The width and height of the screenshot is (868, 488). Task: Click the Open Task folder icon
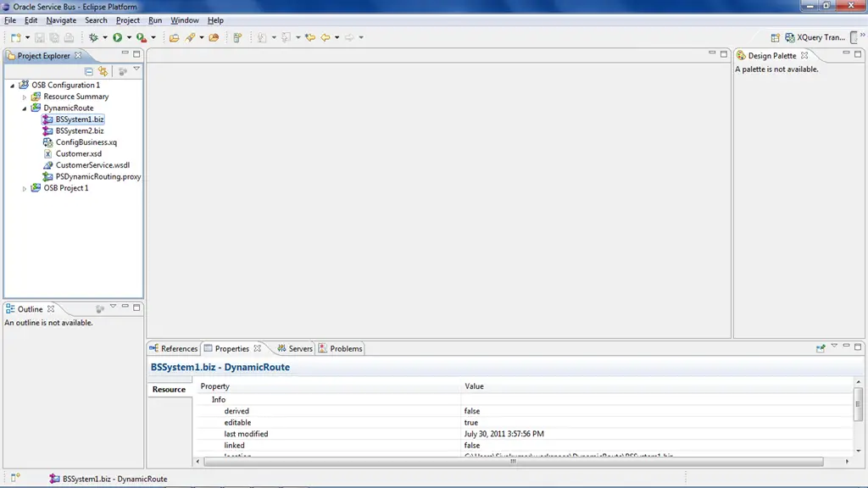click(214, 37)
